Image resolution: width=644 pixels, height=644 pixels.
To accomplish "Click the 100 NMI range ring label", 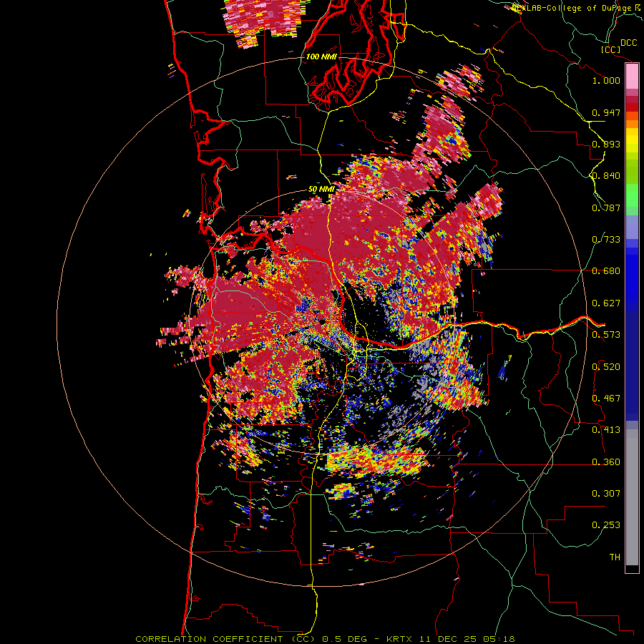I will 321,57.
